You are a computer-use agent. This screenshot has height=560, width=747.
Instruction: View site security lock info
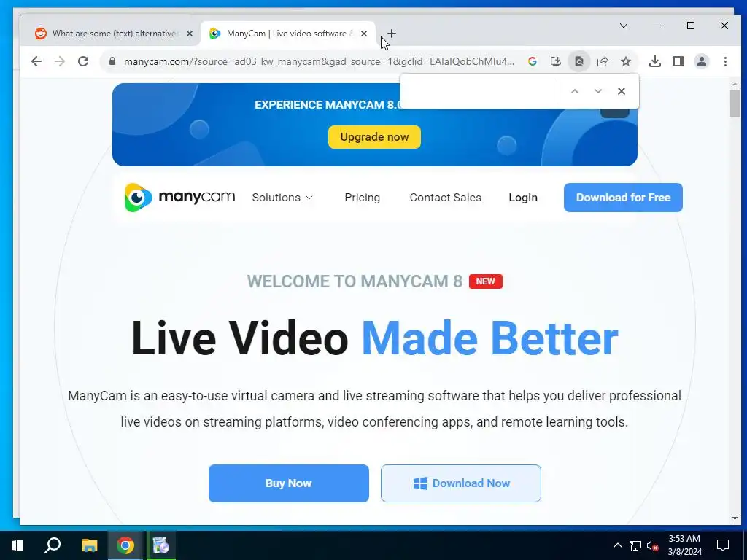pos(112,61)
